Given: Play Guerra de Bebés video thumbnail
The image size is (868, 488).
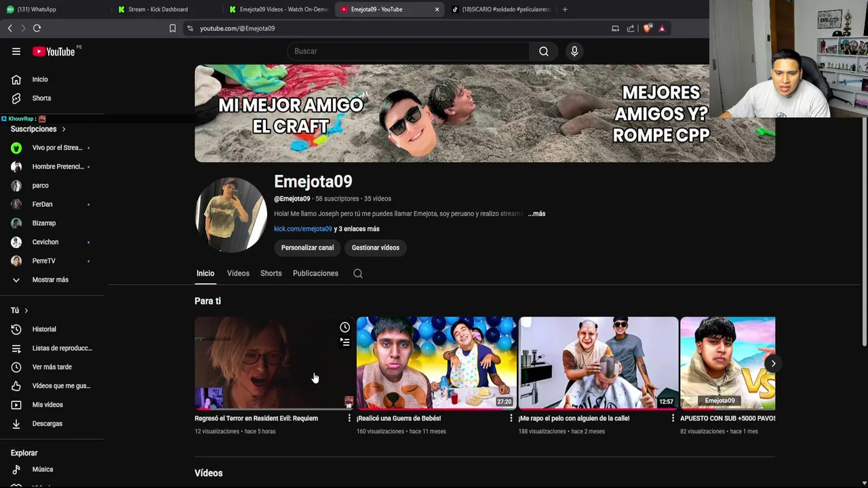Looking at the screenshot, I should (436, 363).
